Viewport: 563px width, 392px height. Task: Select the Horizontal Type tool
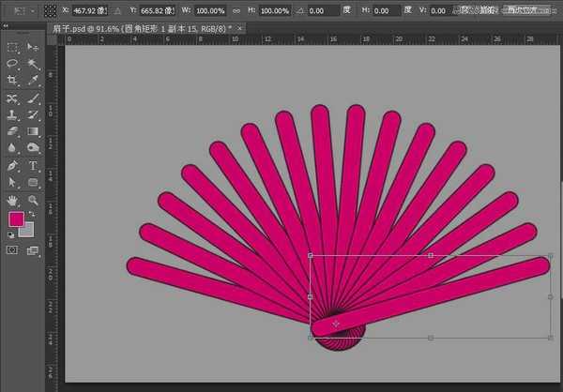click(x=33, y=166)
